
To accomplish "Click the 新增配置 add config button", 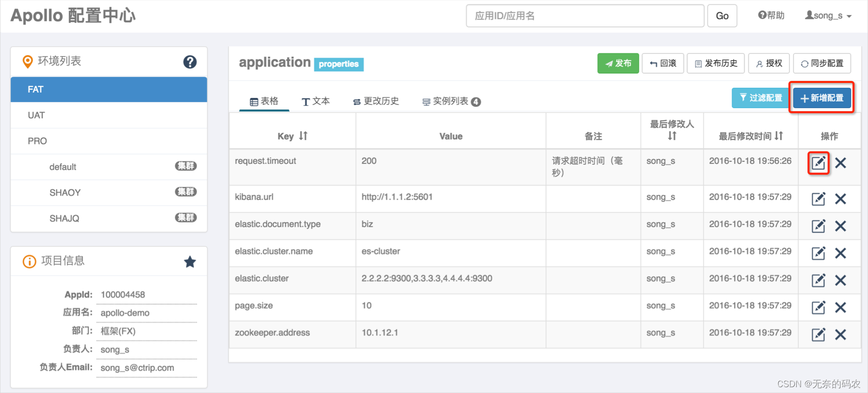I will pyautogui.click(x=822, y=98).
